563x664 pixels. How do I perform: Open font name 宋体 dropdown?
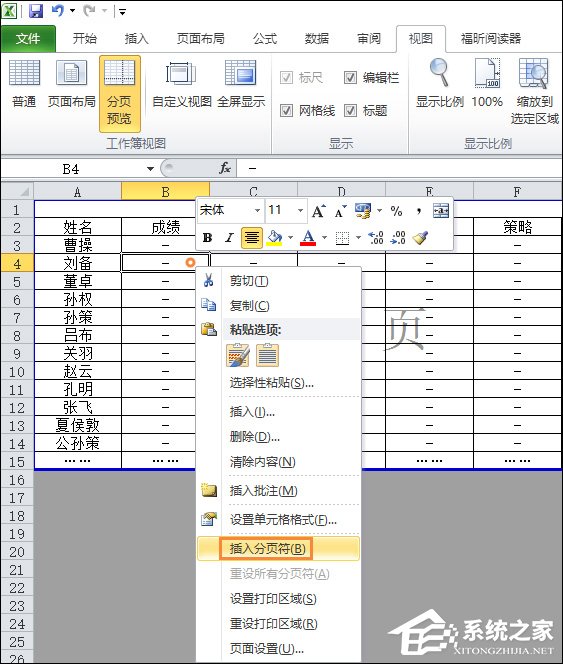(x=257, y=210)
